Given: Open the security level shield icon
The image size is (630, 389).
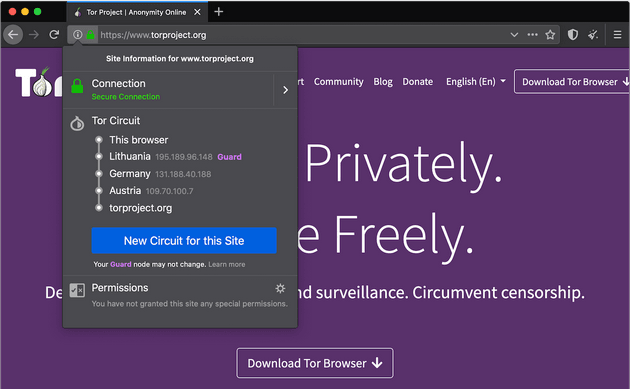Looking at the screenshot, I should click(x=573, y=35).
